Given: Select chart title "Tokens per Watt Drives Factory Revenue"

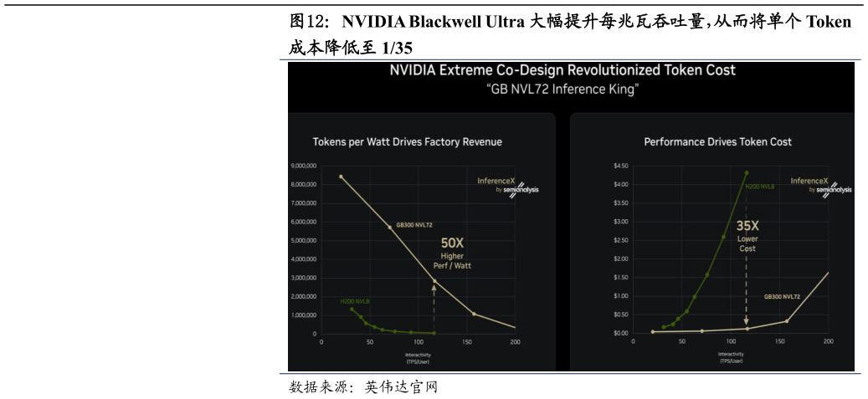Looking at the screenshot, I should pyautogui.click(x=408, y=142).
